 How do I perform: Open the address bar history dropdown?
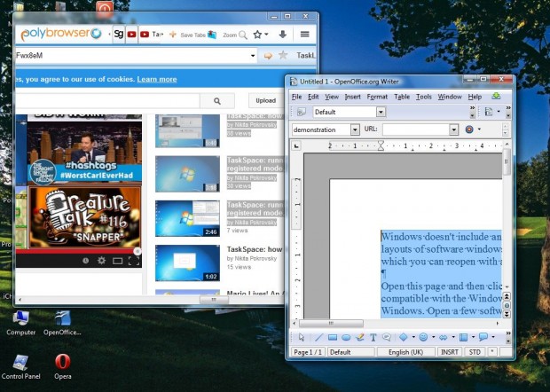tap(253, 56)
